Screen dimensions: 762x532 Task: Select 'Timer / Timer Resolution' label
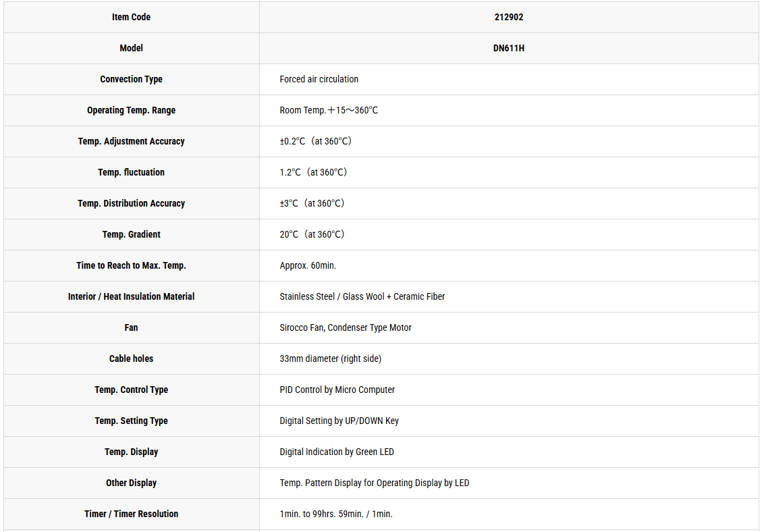(x=131, y=514)
